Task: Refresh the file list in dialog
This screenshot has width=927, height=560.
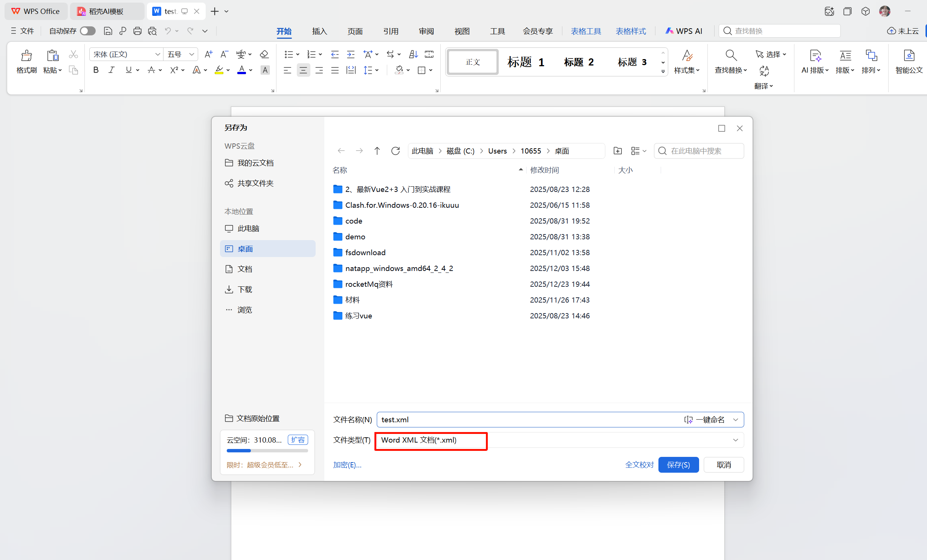Action: [x=396, y=151]
